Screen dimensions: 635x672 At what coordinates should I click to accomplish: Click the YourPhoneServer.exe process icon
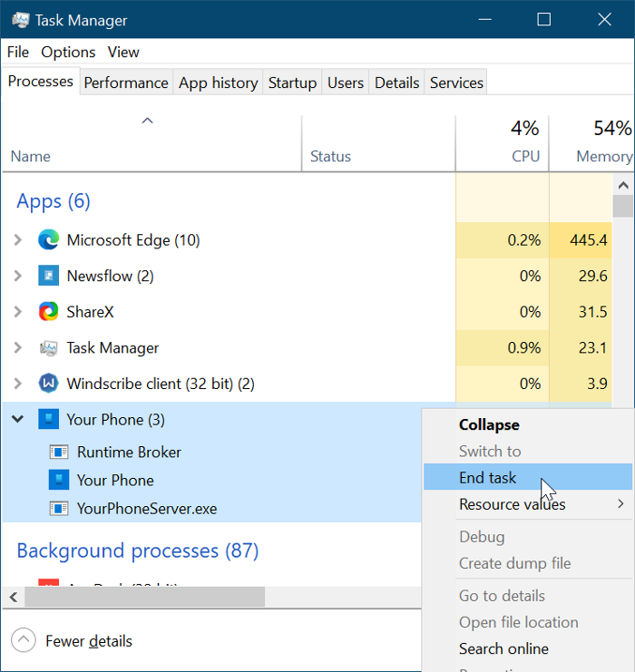coord(59,509)
